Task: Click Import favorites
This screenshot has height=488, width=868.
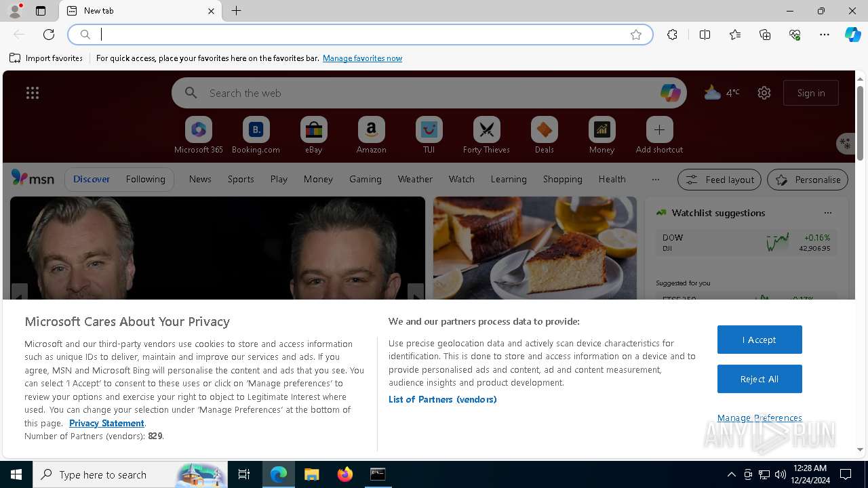Action: point(46,58)
